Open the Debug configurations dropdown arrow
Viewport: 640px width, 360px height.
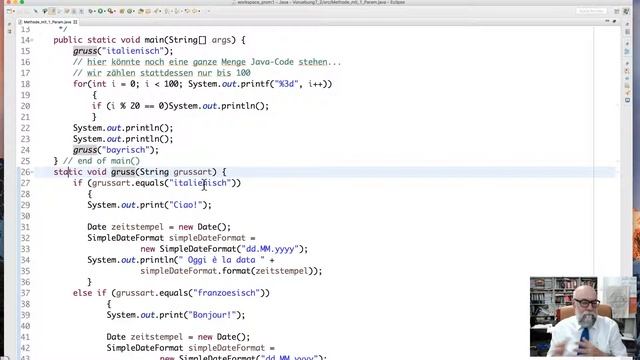tap(95, 11)
